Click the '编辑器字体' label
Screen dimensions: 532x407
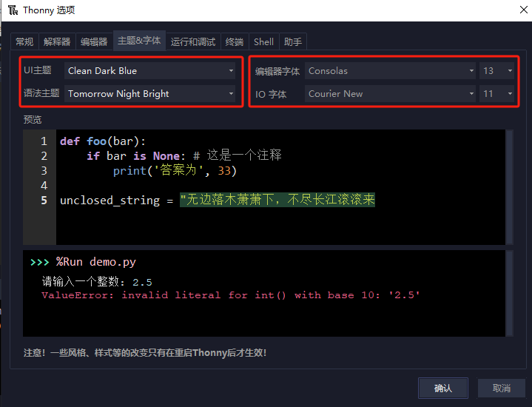point(277,71)
